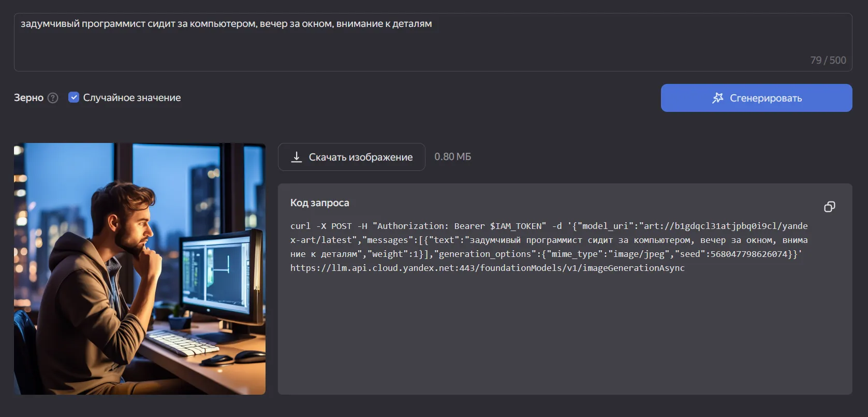Click the help icon next to Зерно
The width and height of the screenshot is (868, 417).
53,98
